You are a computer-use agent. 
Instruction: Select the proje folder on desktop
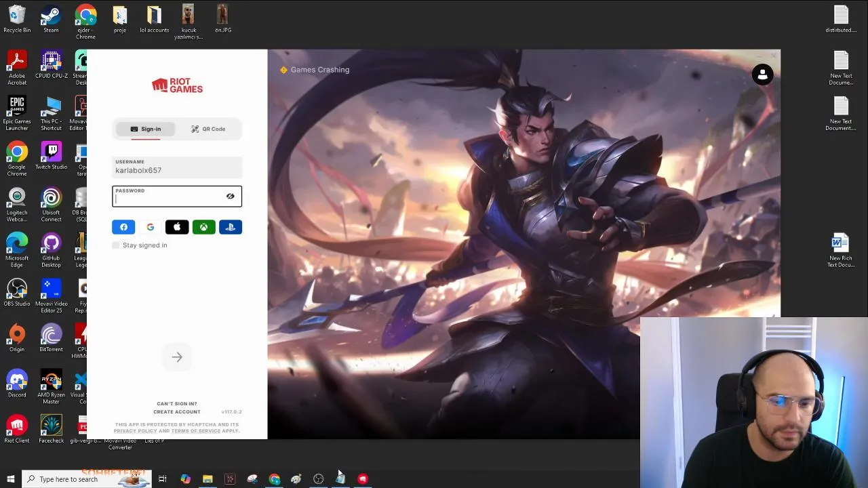click(x=120, y=19)
